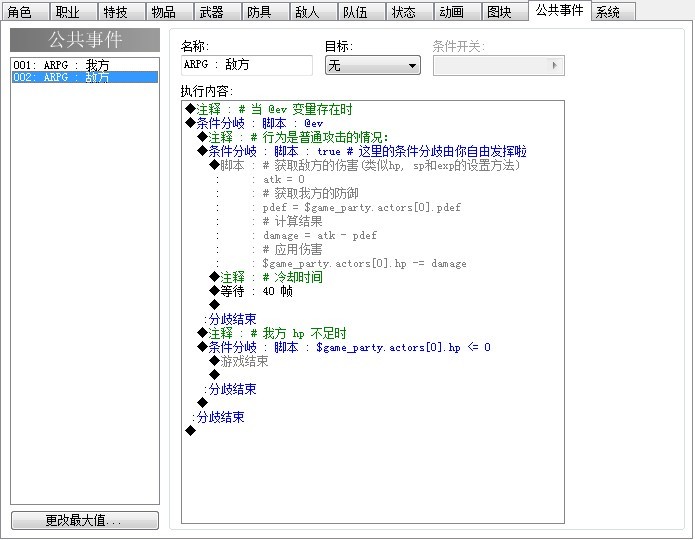Select the final :分歧结束 line
Screen dimensions: 695x540
click(218, 417)
